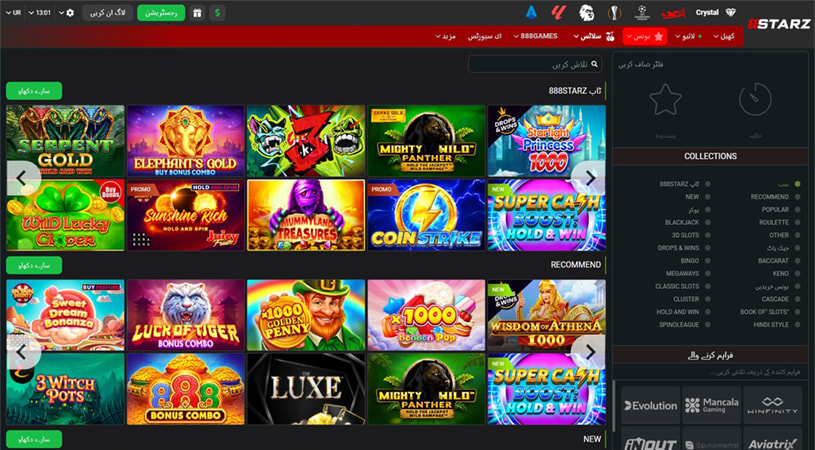Select the INOUT provider logo
This screenshot has width=815, height=450.
pyautogui.click(x=651, y=441)
